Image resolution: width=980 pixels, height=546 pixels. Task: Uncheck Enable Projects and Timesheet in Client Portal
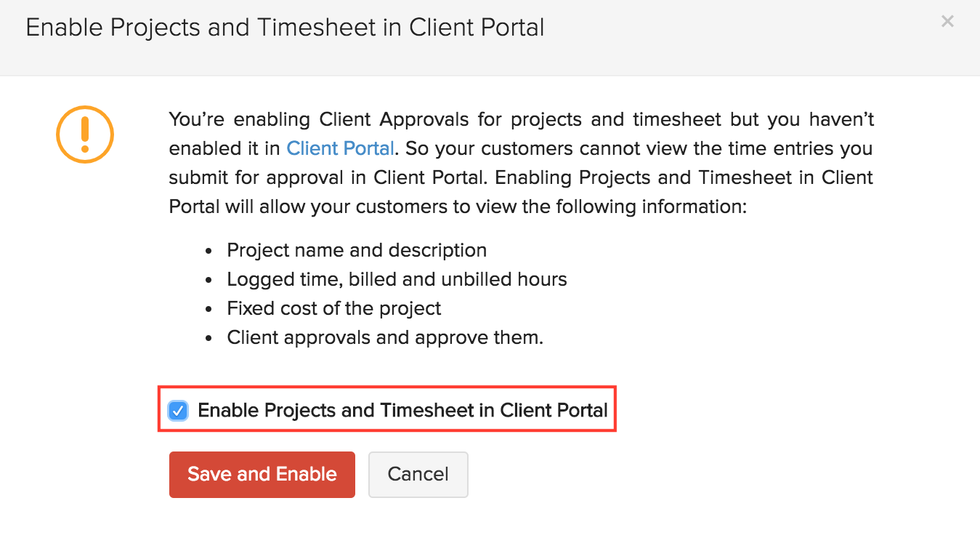click(x=177, y=410)
